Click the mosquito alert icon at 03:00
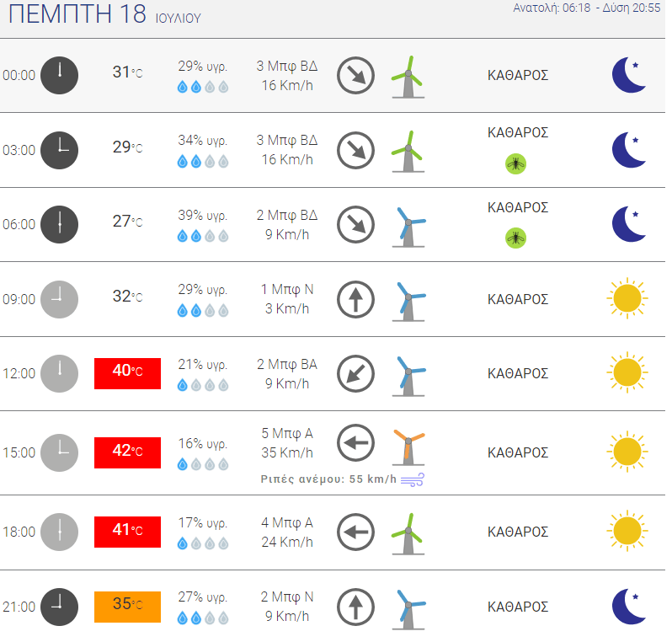 click(515, 163)
